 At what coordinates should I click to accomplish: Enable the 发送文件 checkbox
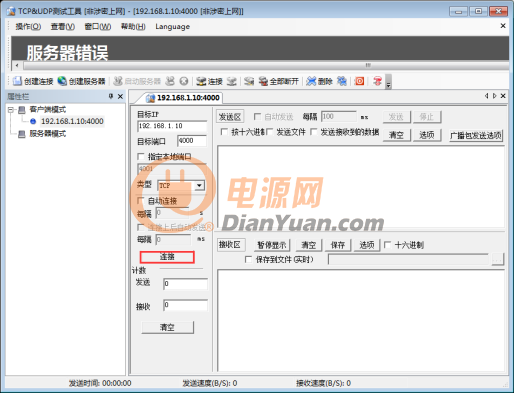click(270, 132)
